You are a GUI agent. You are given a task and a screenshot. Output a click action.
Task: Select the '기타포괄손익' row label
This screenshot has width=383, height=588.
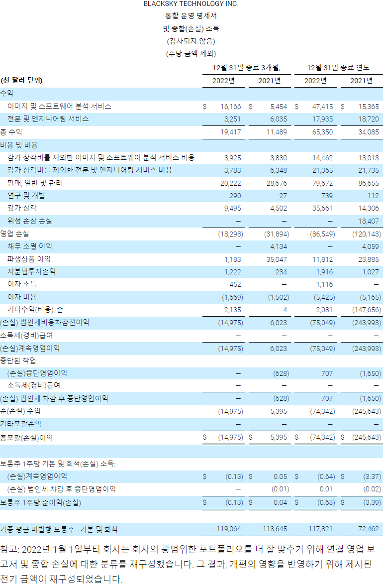[20, 424]
